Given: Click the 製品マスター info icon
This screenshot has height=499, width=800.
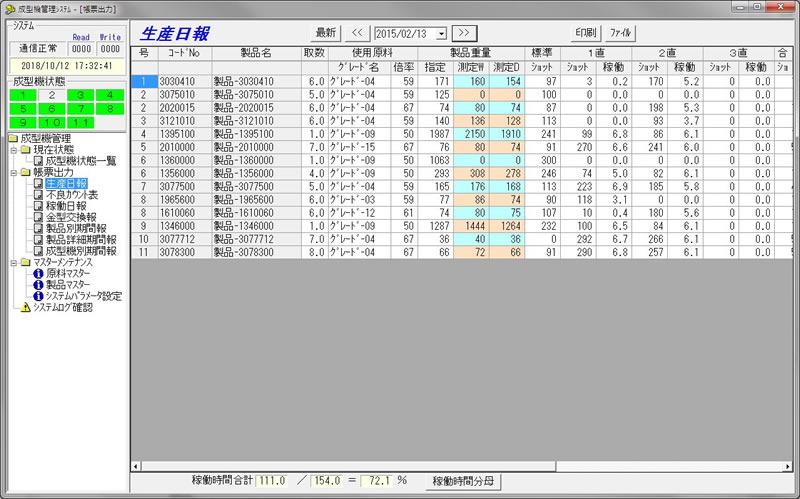Looking at the screenshot, I should tap(39, 284).
